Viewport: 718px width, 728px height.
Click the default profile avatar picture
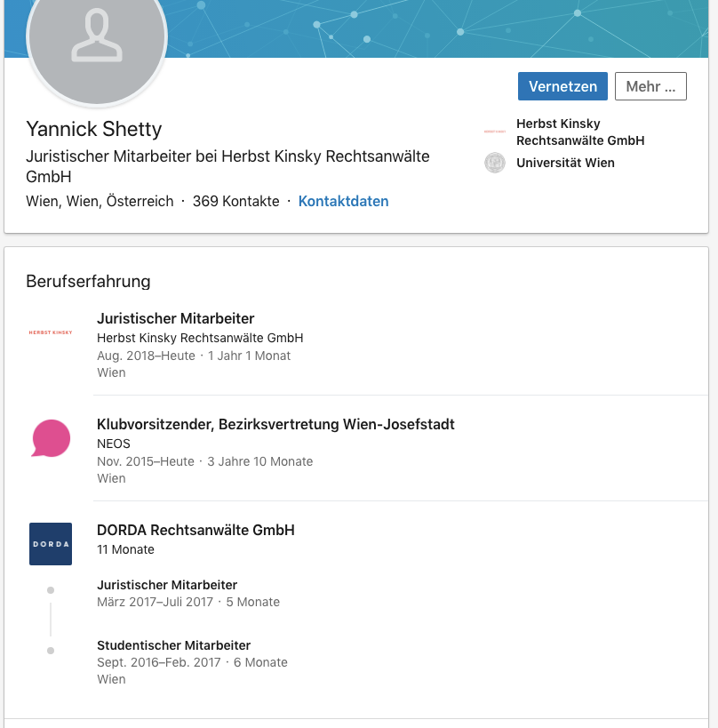point(97,37)
